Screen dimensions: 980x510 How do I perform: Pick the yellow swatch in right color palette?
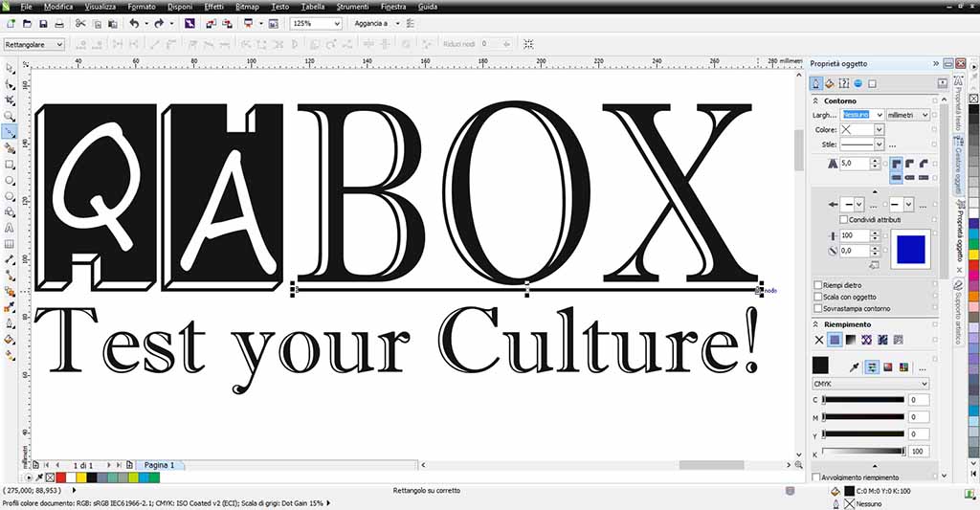973,255
